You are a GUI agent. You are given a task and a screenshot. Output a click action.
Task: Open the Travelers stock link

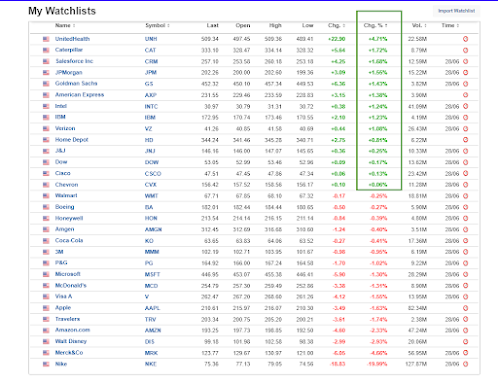tap(67, 319)
